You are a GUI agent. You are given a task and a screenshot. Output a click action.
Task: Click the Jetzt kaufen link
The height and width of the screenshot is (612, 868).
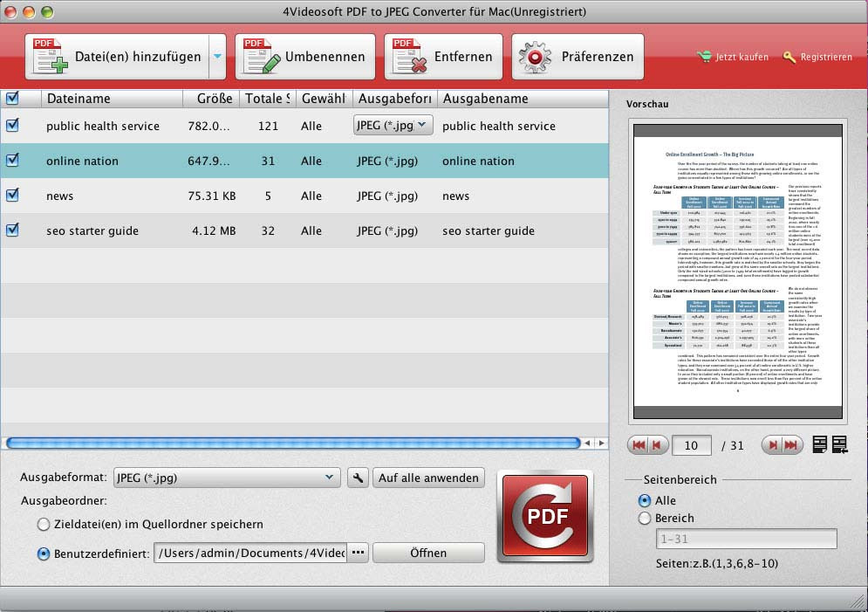(x=742, y=57)
